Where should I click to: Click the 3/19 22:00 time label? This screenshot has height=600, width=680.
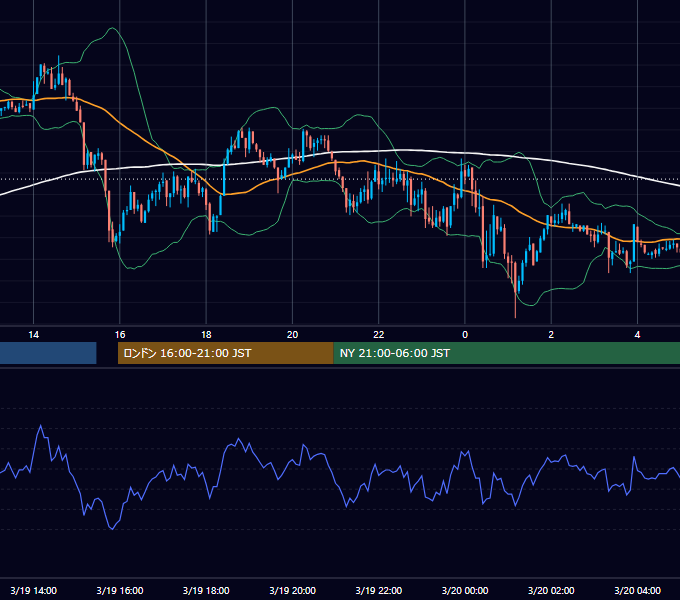click(x=379, y=590)
